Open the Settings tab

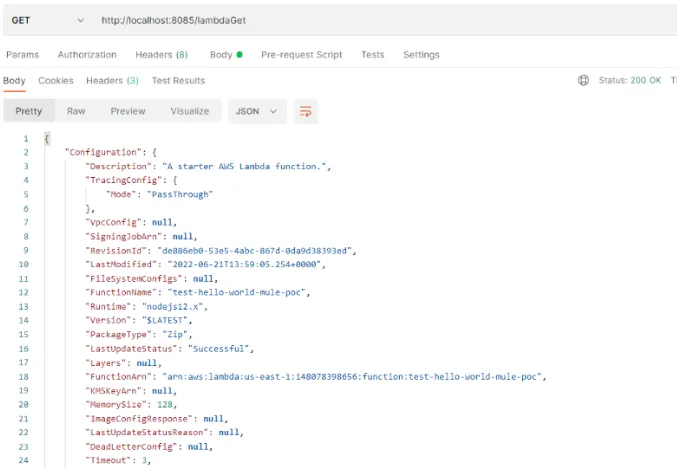(x=421, y=55)
